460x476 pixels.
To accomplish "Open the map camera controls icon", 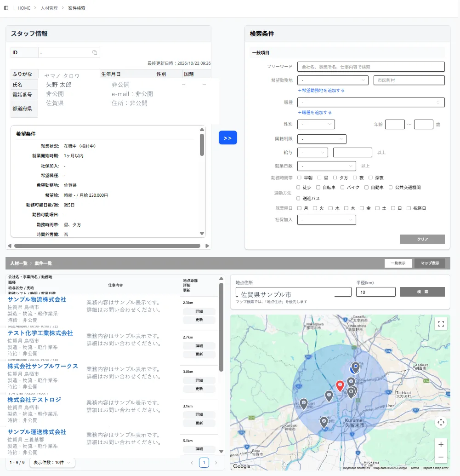I will [x=441, y=422].
